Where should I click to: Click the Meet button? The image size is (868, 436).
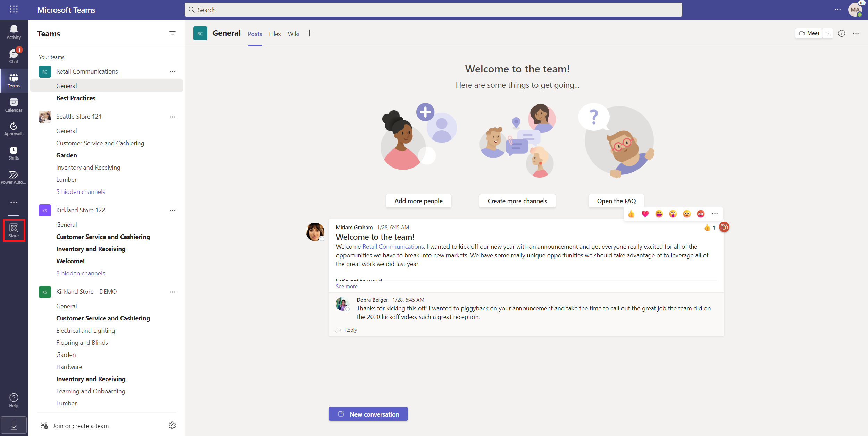pos(809,33)
